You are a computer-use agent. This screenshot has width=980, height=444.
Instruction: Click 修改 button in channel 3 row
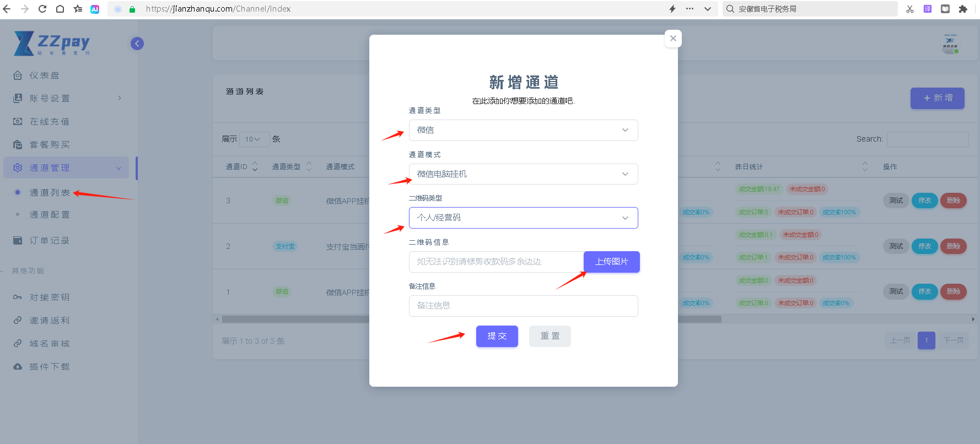[925, 201]
